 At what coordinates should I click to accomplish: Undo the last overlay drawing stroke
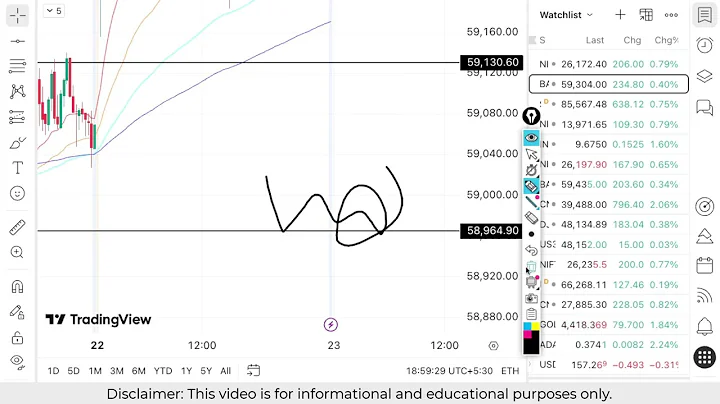coord(531,250)
